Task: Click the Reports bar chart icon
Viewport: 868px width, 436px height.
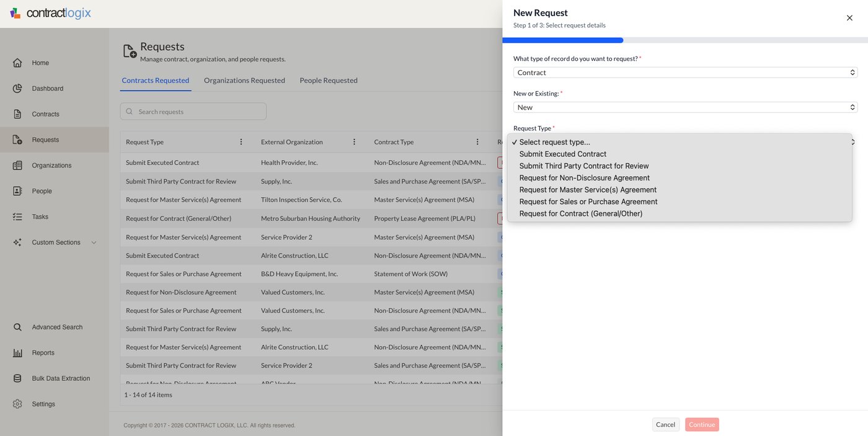Action: pyautogui.click(x=17, y=353)
